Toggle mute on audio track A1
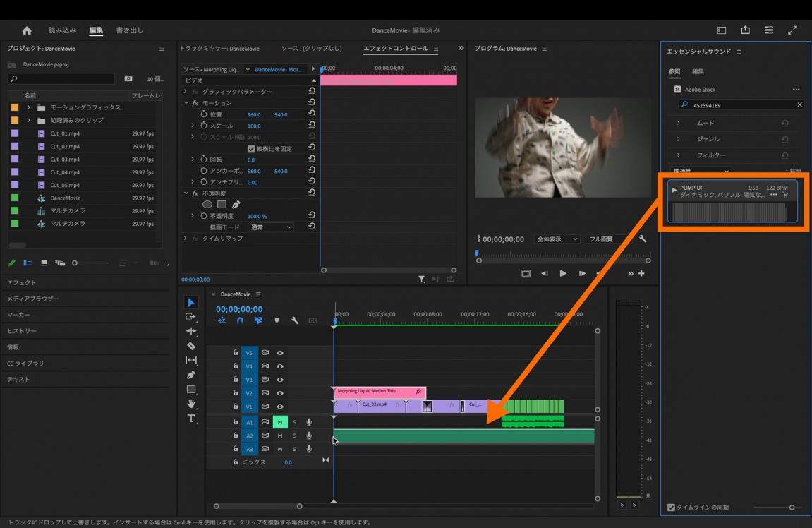 pyautogui.click(x=280, y=422)
